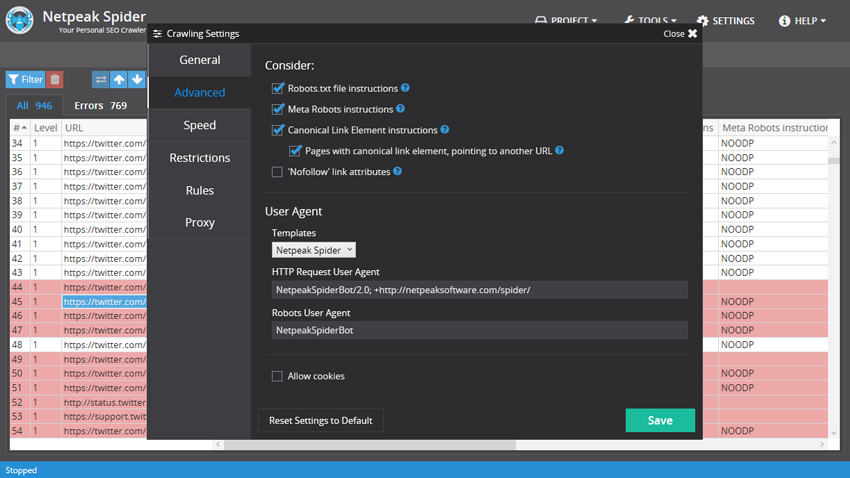Screen dimensions: 850x478
Task: Click help icon beside canonical pointing to another URL
Action: pos(559,150)
